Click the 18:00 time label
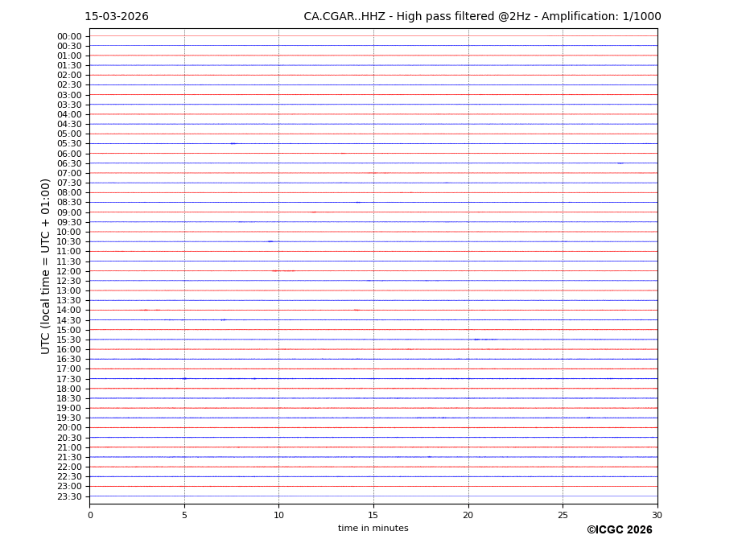 coord(69,389)
